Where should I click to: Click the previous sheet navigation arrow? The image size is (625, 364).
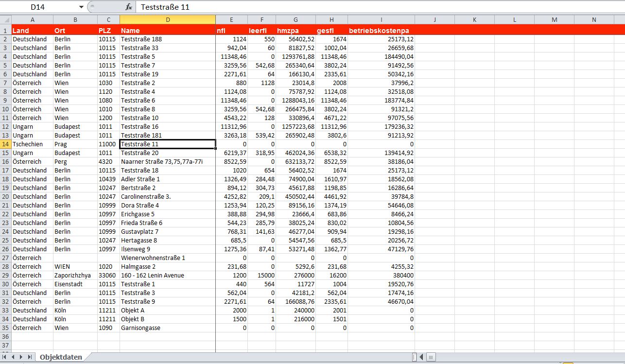pos(14,357)
